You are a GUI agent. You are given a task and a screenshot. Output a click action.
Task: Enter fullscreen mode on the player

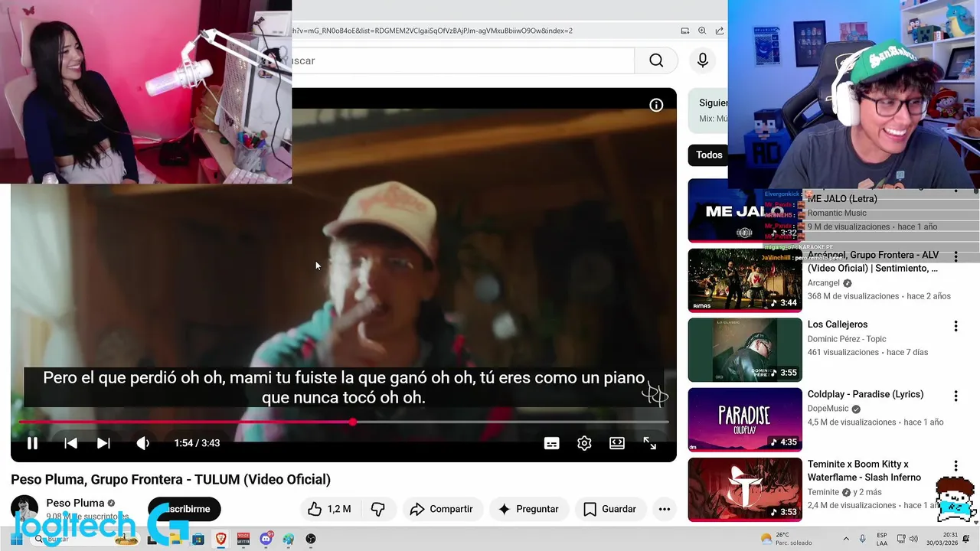pos(650,443)
